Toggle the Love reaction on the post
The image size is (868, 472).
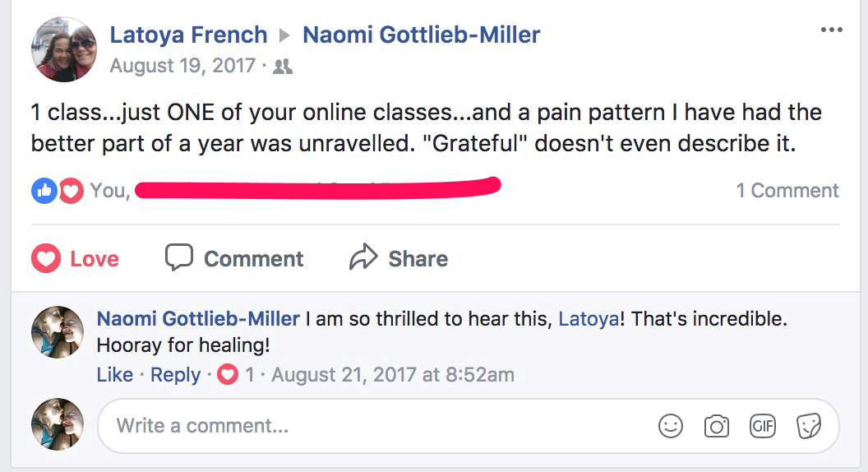tap(76, 259)
